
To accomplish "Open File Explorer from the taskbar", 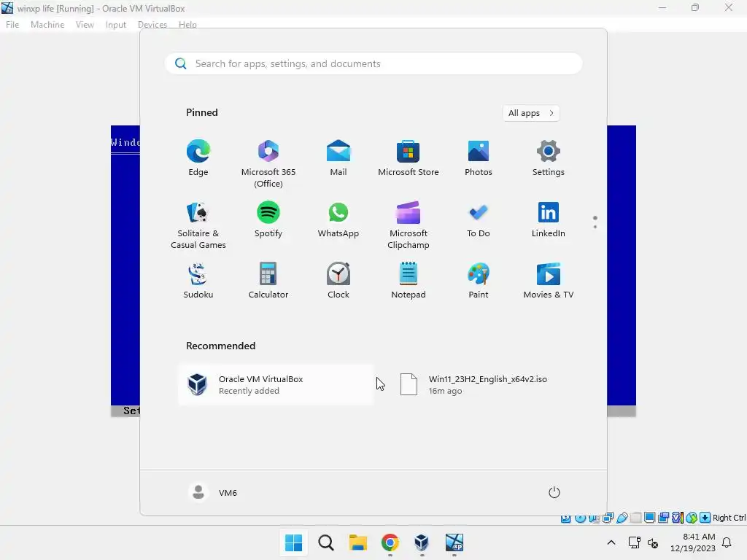I will point(357,542).
